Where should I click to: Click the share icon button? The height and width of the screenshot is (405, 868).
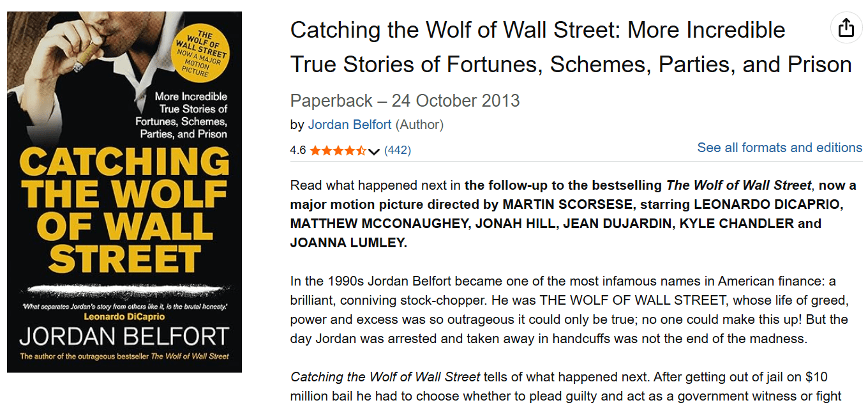(x=846, y=28)
